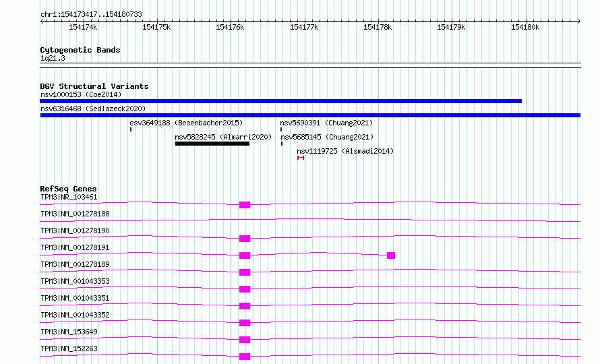Viewport: 600px width, 364px height.
Task: Click the TPM3|NM_001043351 exon box
Action: tap(245, 306)
